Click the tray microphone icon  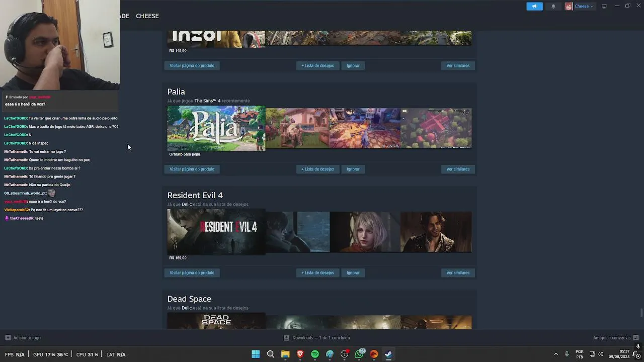567,354
